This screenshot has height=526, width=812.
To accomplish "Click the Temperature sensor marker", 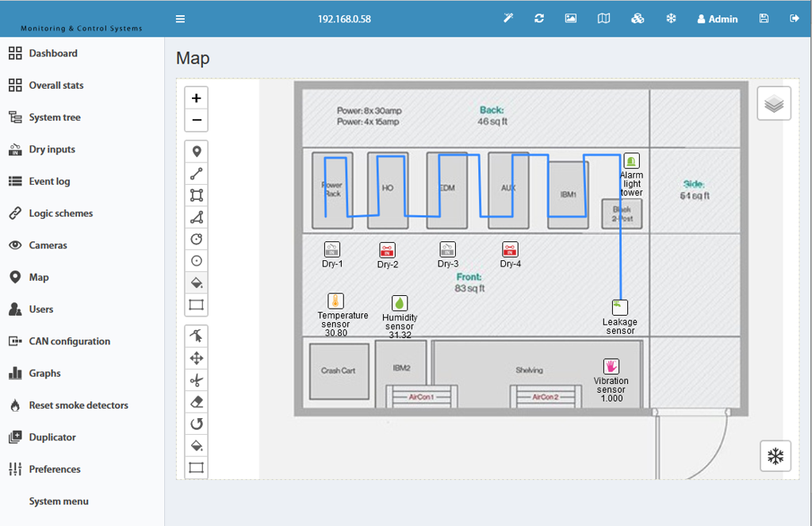I will tap(335, 301).
